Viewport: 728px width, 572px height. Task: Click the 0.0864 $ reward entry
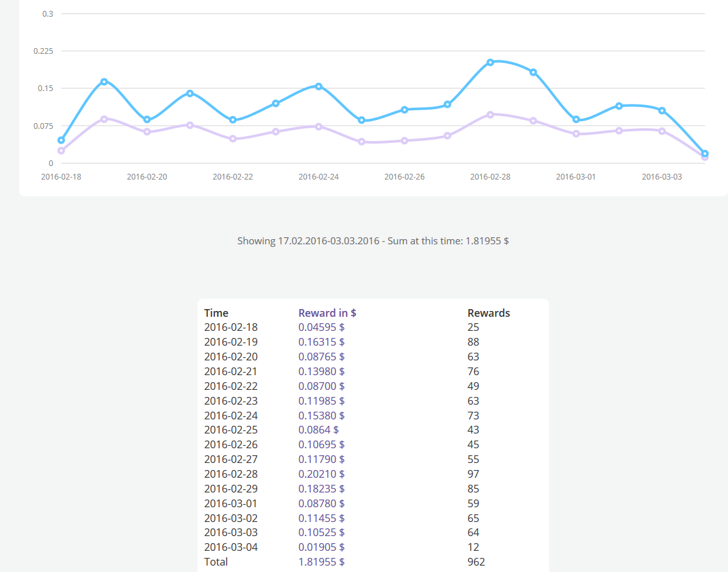(318, 430)
